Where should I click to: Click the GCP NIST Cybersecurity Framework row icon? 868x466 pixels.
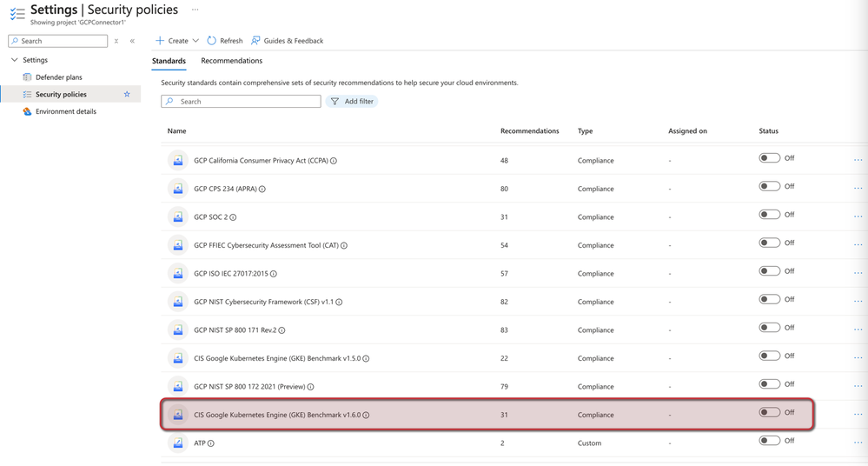tap(178, 302)
